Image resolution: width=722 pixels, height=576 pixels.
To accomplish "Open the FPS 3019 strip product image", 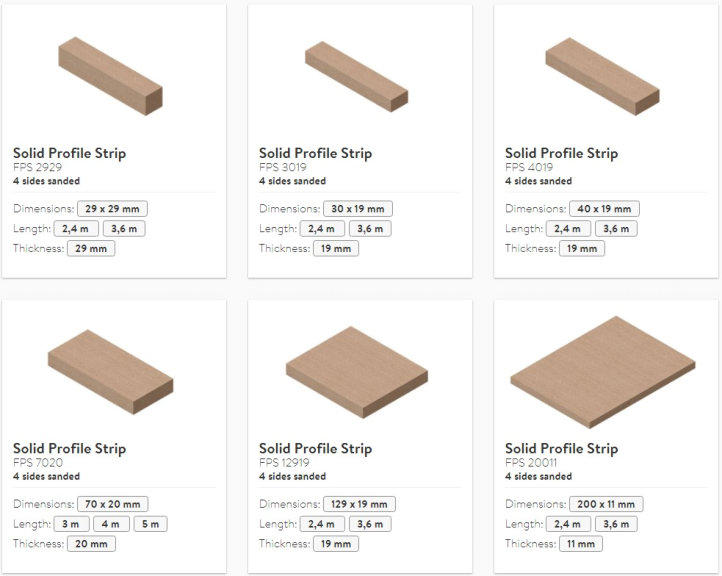I will pyautogui.click(x=356, y=76).
